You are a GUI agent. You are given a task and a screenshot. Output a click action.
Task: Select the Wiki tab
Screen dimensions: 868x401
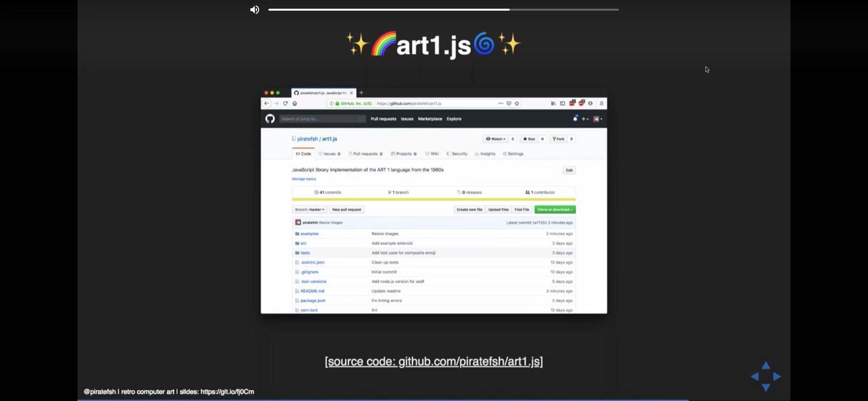pyautogui.click(x=432, y=154)
